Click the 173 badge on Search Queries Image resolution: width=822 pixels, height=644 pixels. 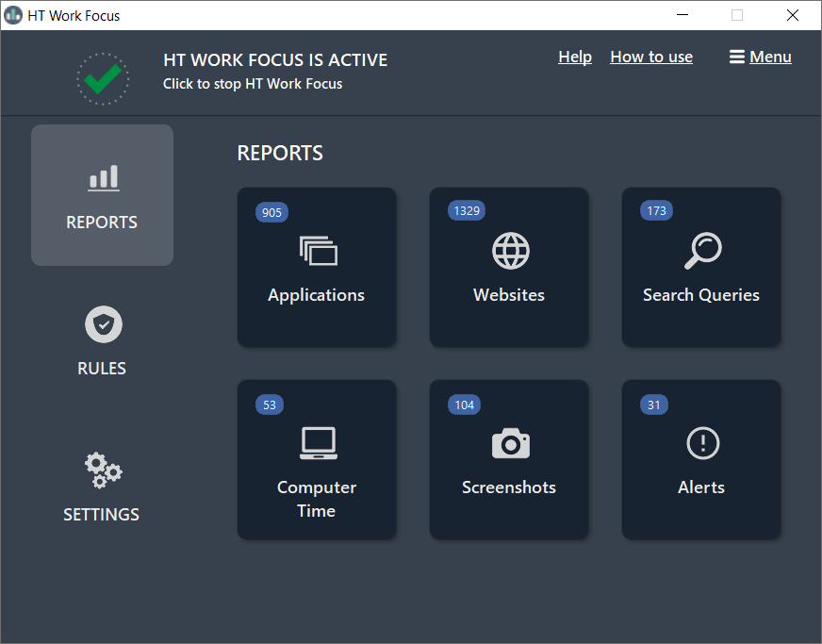[x=656, y=211]
